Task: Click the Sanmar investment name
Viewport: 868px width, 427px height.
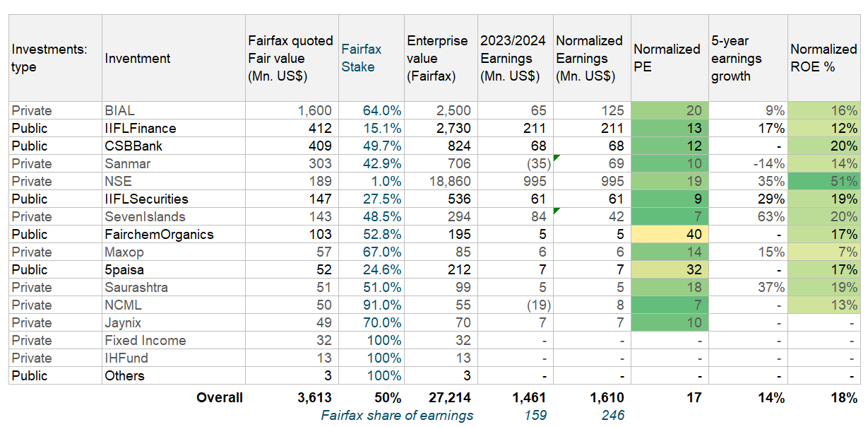Action: [x=173, y=163]
